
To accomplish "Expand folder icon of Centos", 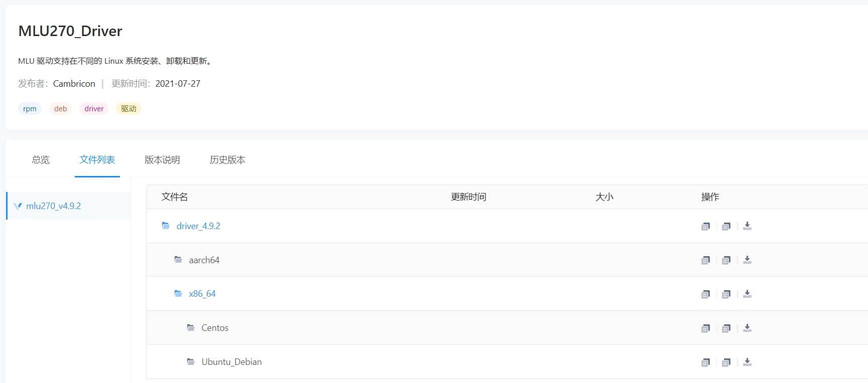I will coord(191,327).
